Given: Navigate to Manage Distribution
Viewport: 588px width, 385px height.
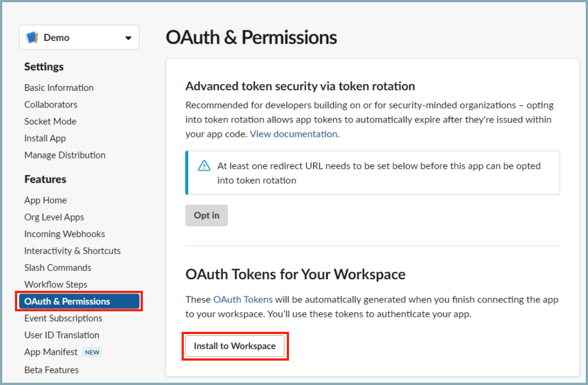Looking at the screenshot, I should [x=65, y=155].
